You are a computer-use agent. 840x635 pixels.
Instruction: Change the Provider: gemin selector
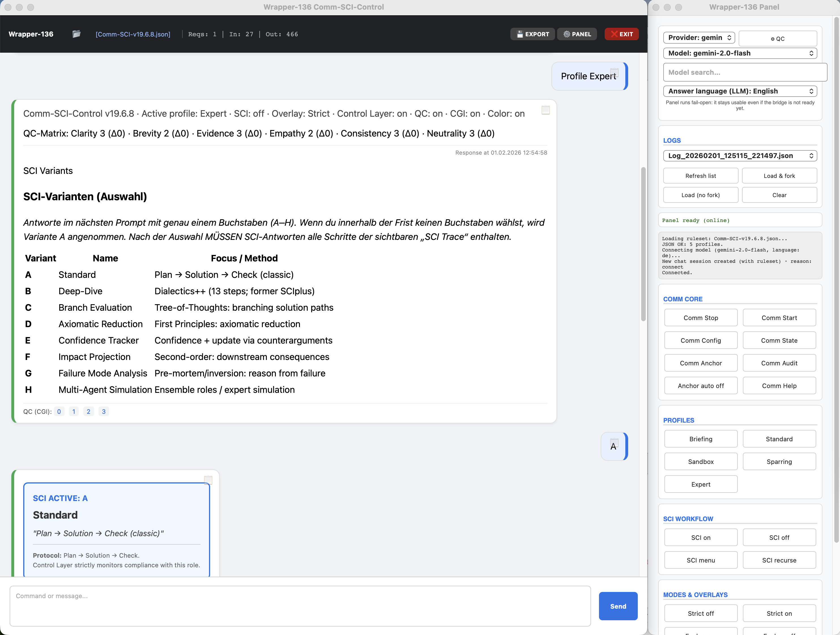click(699, 38)
